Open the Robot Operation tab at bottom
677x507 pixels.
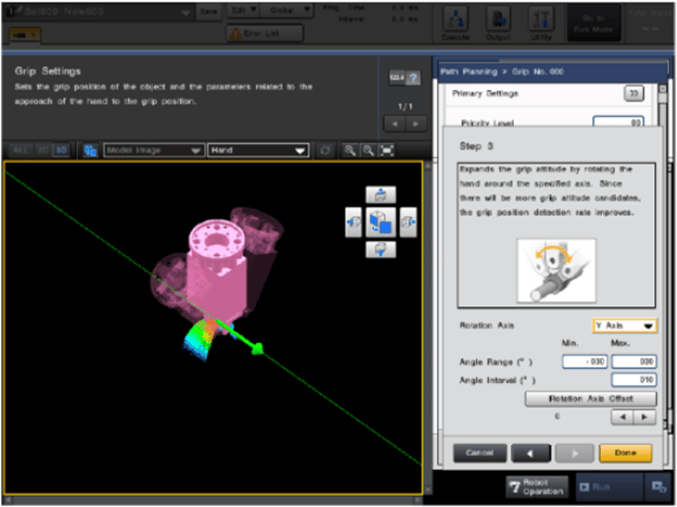(x=537, y=487)
